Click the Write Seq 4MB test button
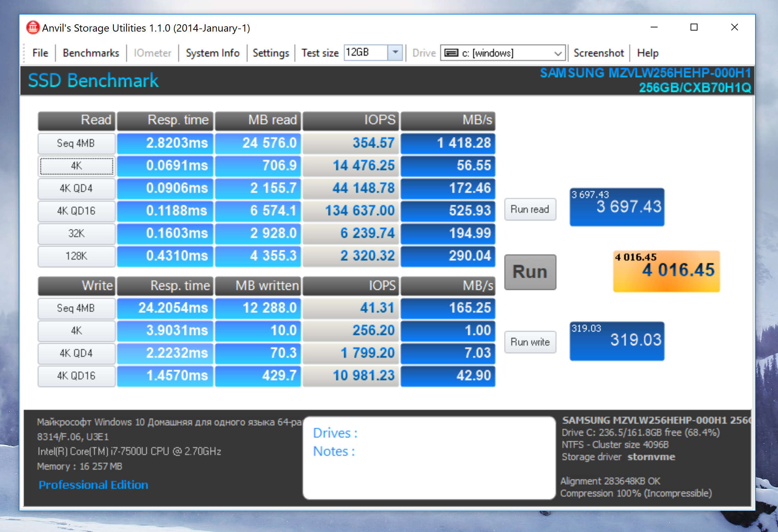The image size is (778, 532). coord(76,308)
